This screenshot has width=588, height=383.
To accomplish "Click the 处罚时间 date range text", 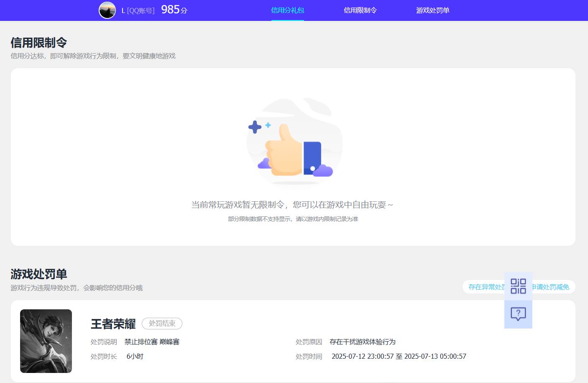I will pos(399,356).
